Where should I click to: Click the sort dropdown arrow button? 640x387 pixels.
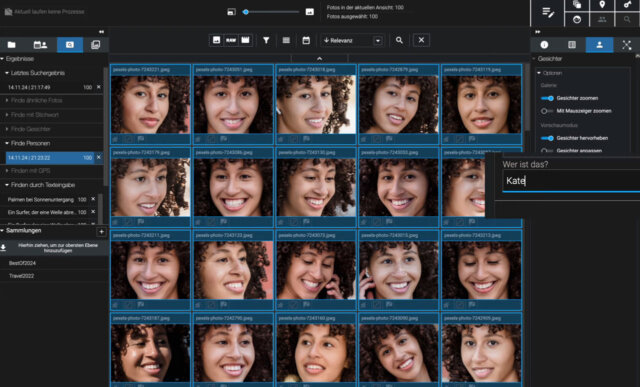(378, 40)
